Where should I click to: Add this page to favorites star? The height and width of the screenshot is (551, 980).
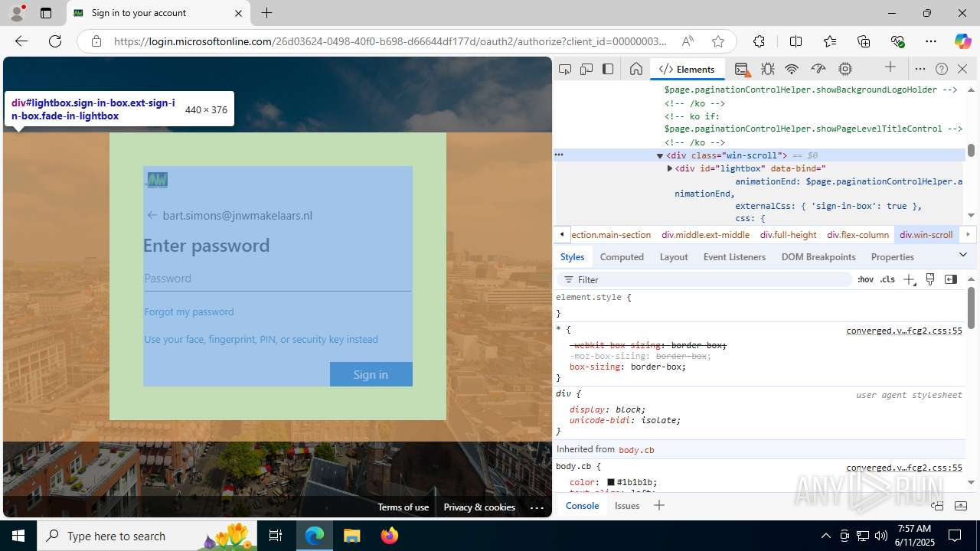(x=717, y=41)
